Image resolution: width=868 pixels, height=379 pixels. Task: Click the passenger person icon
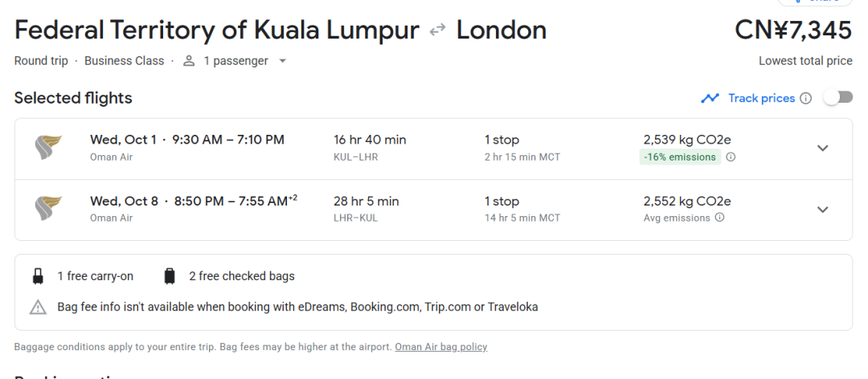tap(189, 61)
